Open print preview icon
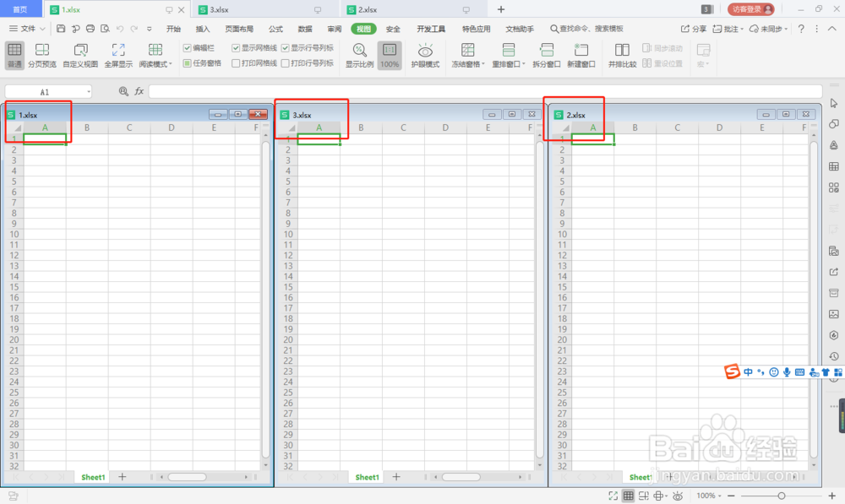Screen dimensions: 845x504 (105, 29)
